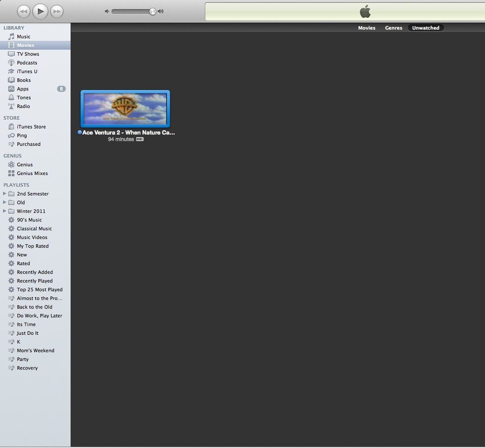Open the Recently Played smart playlist

(x=35, y=281)
